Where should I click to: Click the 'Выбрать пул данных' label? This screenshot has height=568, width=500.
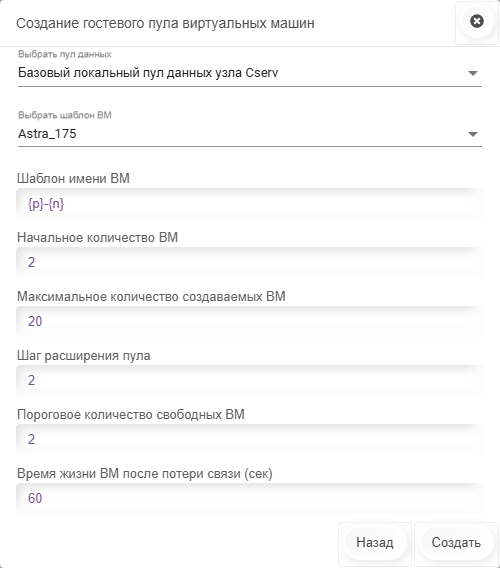(x=65, y=54)
